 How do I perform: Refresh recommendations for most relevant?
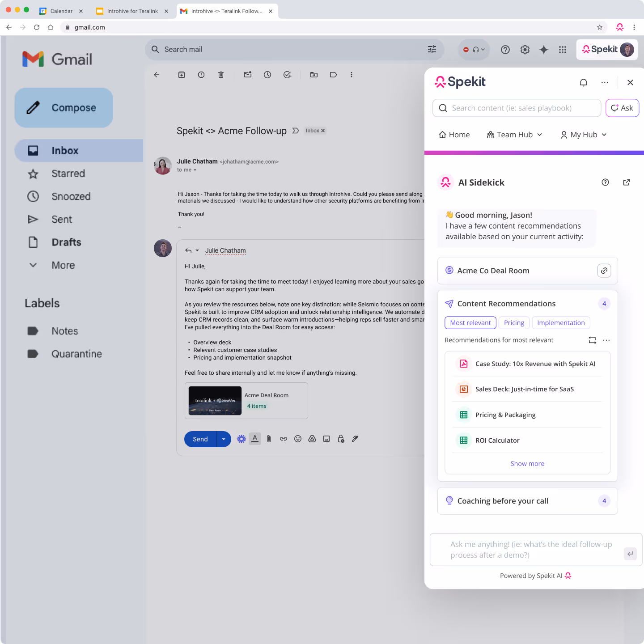[x=593, y=340]
